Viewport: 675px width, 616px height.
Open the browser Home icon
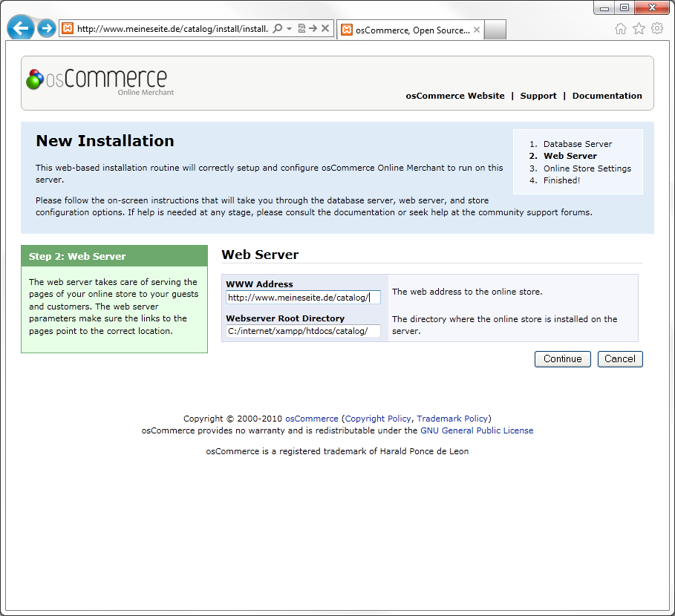(x=620, y=29)
